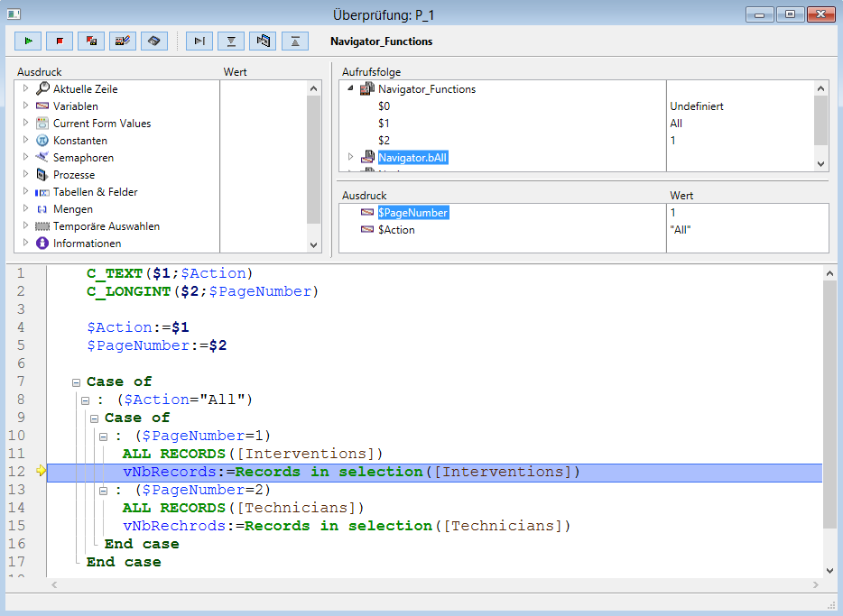843x616 pixels.
Task: Click the $PageNumber expression in watch pane
Action: tap(412, 213)
